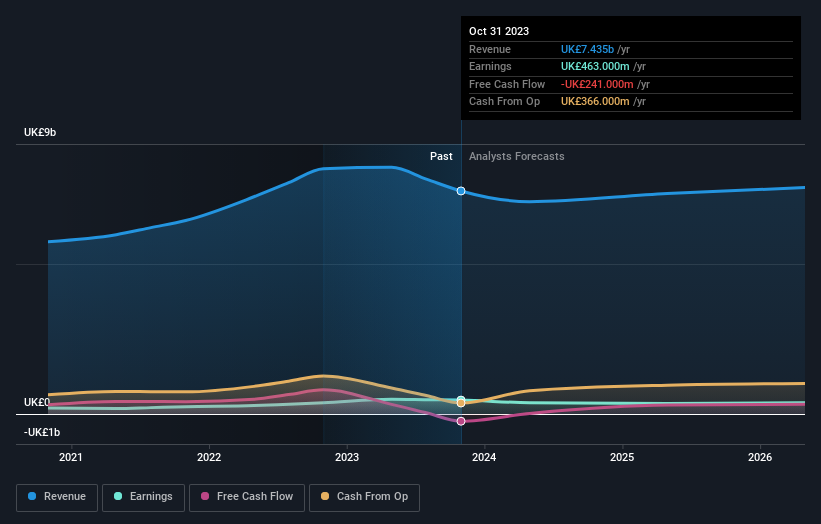This screenshot has height=524, width=821.
Task: Toggle the Cash From Op legend series
Action: [364, 497]
